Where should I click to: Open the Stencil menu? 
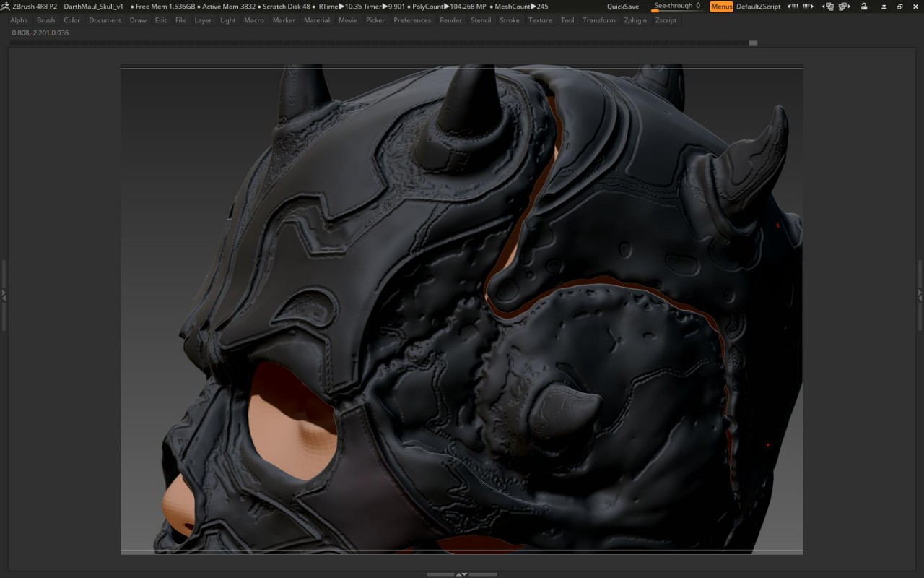pos(481,20)
